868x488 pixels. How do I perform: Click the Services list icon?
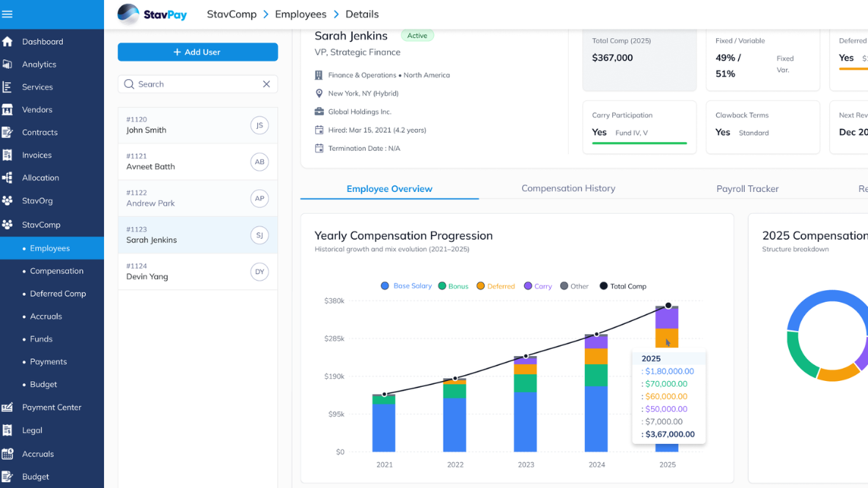click(x=7, y=87)
